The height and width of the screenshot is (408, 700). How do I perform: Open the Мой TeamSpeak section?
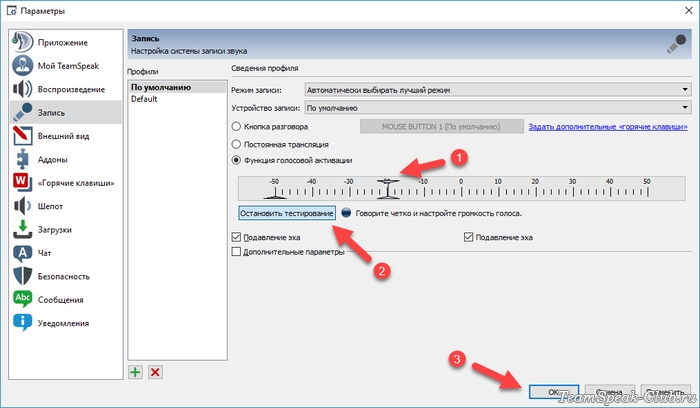66,66
